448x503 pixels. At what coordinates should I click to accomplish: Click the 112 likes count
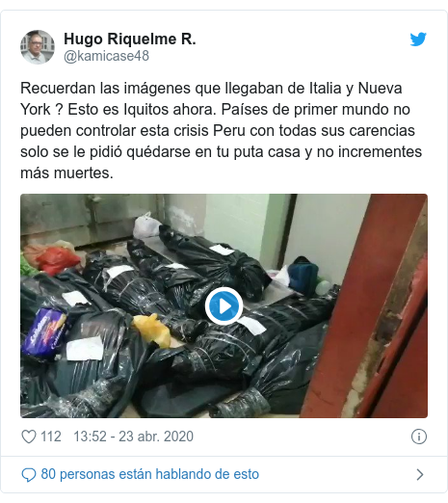pyautogui.click(x=51, y=437)
